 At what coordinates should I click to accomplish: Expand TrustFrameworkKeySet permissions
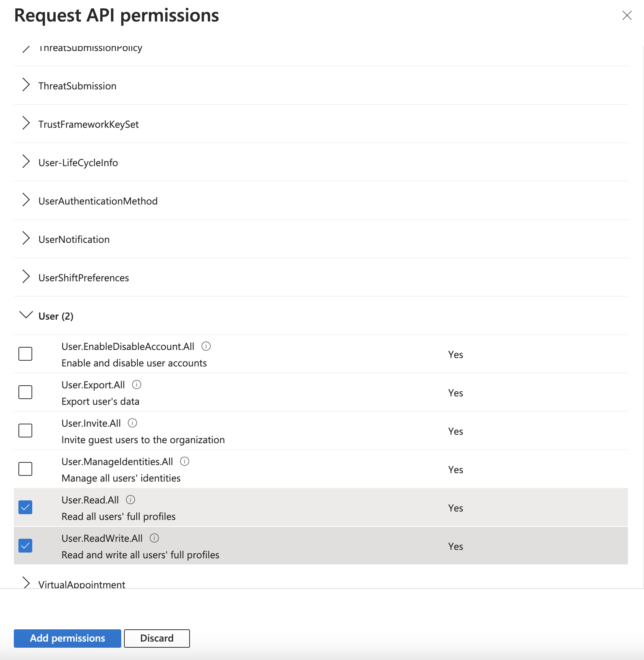[26, 124]
